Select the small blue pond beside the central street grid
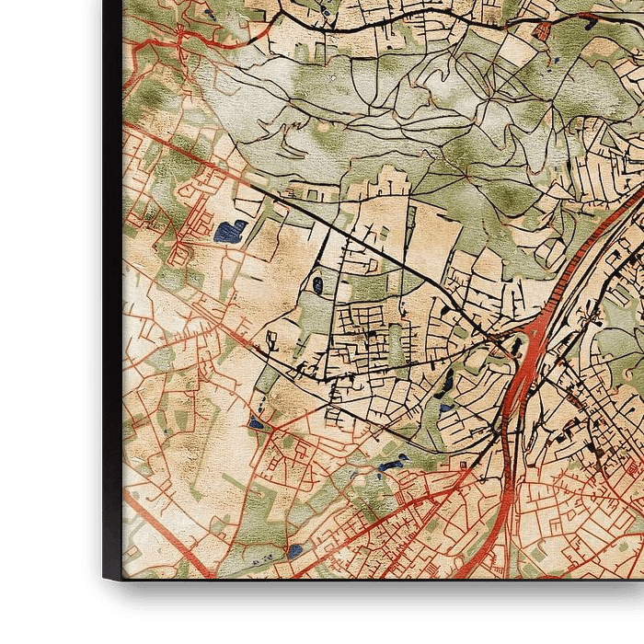 tap(317, 285)
